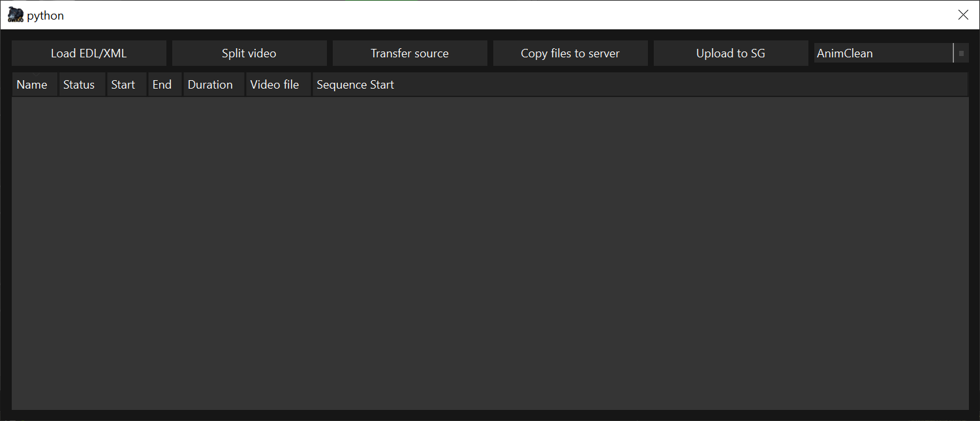The width and height of the screenshot is (980, 421).
Task: Click divider between Duration and Video file headers
Action: click(x=245, y=85)
